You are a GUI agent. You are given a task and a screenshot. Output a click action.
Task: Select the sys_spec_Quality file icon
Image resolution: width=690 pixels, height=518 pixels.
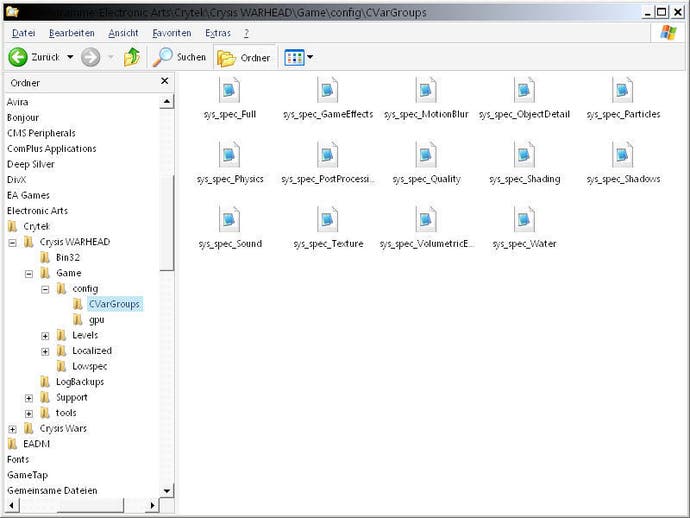click(x=426, y=154)
